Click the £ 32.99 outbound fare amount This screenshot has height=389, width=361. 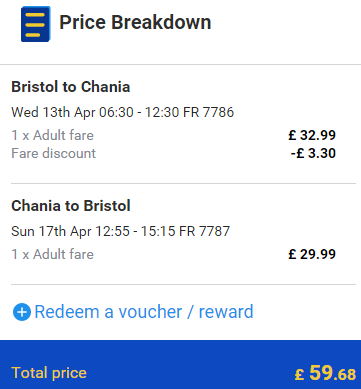[312, 135]
